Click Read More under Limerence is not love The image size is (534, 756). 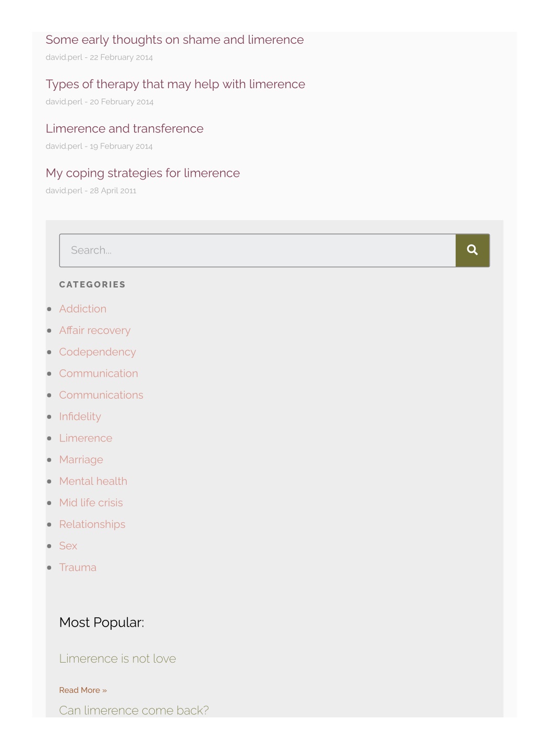tap(83, 690)
